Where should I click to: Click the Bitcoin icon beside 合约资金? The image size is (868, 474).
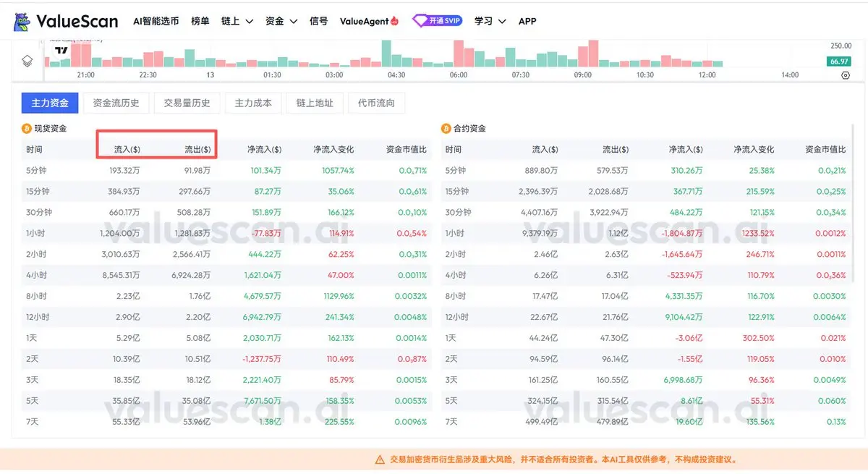[446, 129]
